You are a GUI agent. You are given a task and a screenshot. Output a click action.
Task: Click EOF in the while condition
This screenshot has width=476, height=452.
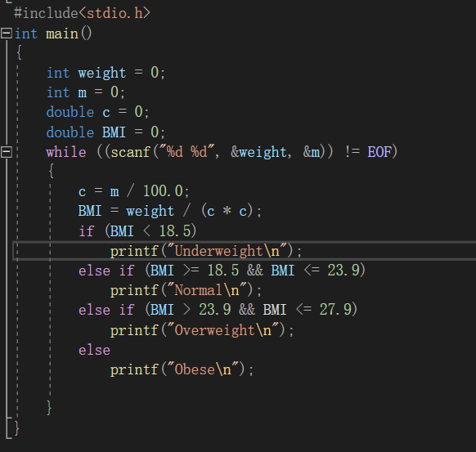379,152
